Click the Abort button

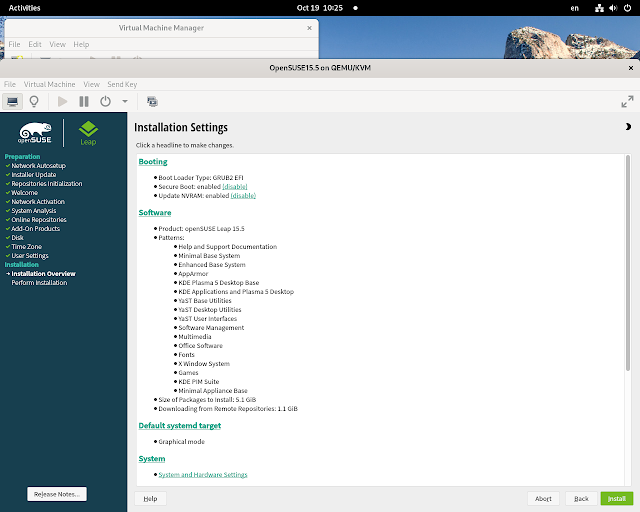pos(543,499)
